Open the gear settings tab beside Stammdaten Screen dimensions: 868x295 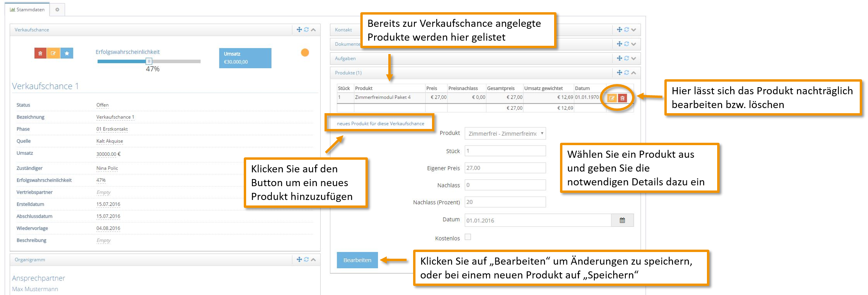tap(57, 9)
